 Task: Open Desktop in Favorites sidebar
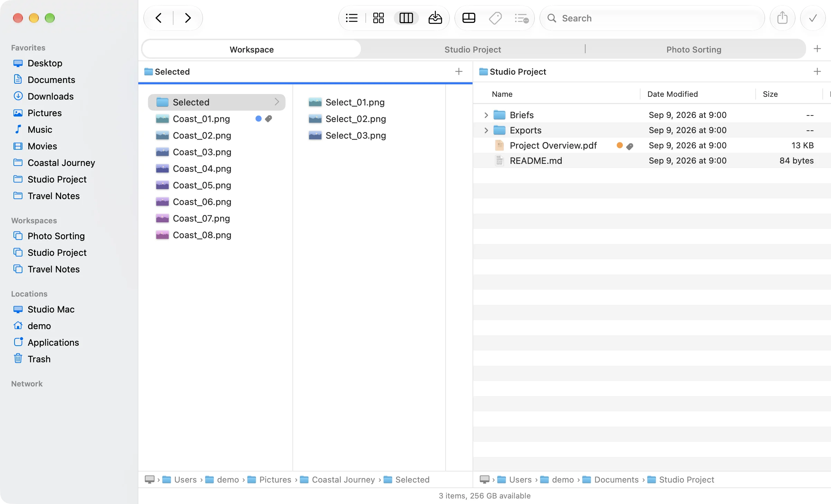point(45,63)
